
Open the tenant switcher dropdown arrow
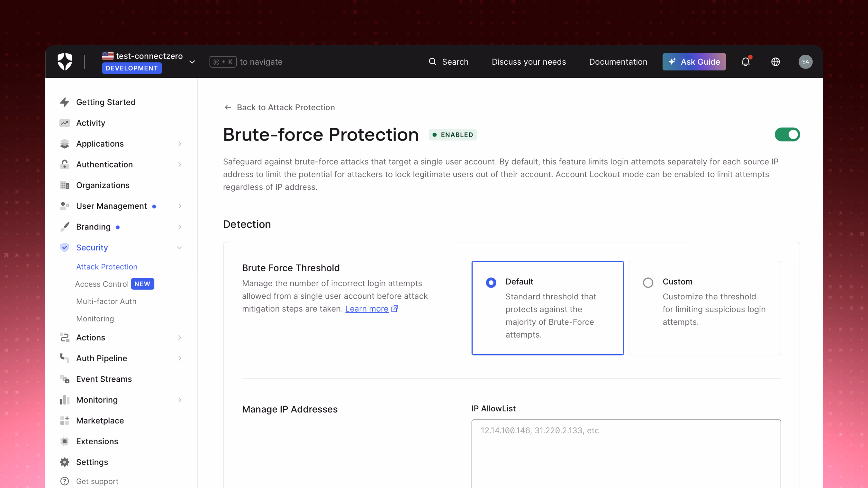[x=192, y=62]
